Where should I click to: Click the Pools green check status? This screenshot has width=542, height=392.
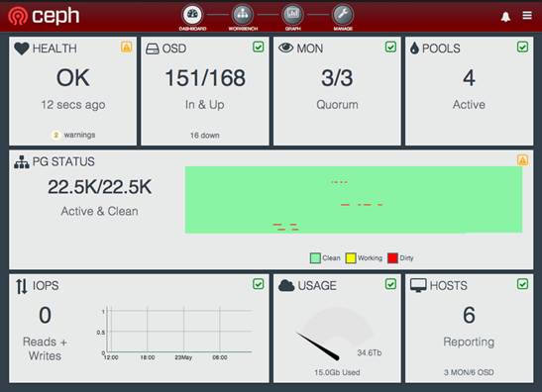coord(522,47)
